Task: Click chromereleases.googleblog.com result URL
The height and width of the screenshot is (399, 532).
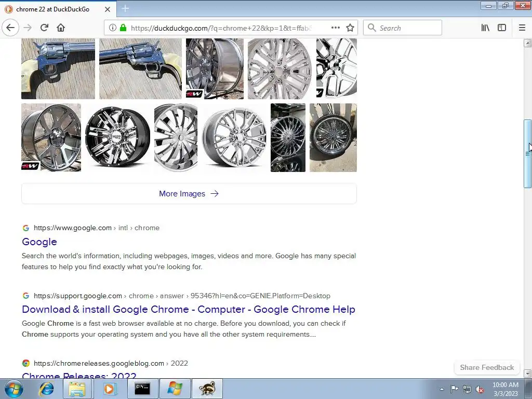Action: point(111,363)
